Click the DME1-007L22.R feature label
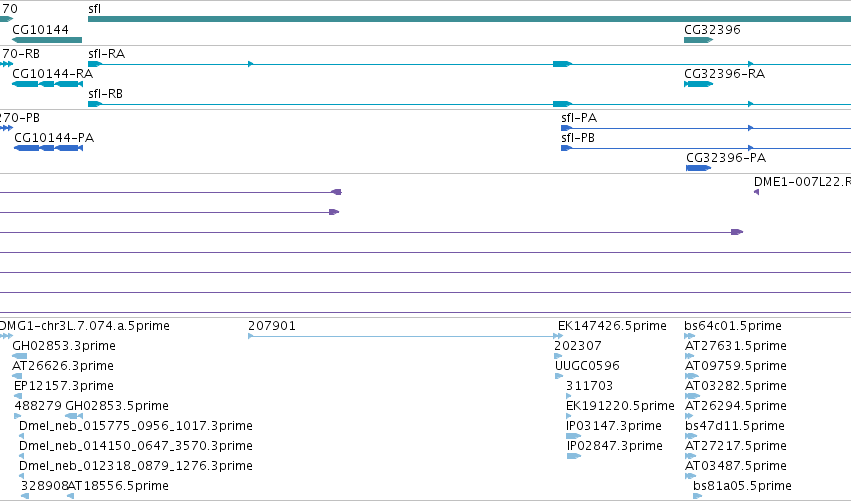Image resolution: width=851 pixels, height=501 pixels. coord(802,182)
